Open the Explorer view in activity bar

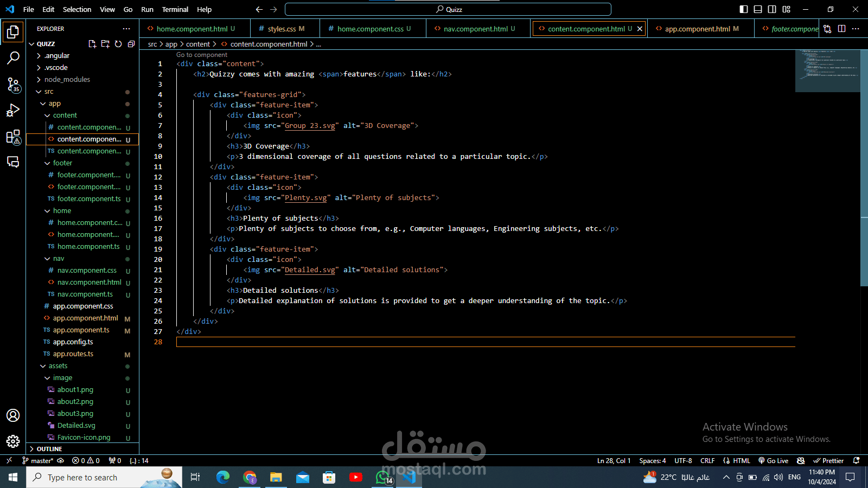(13, 32)
